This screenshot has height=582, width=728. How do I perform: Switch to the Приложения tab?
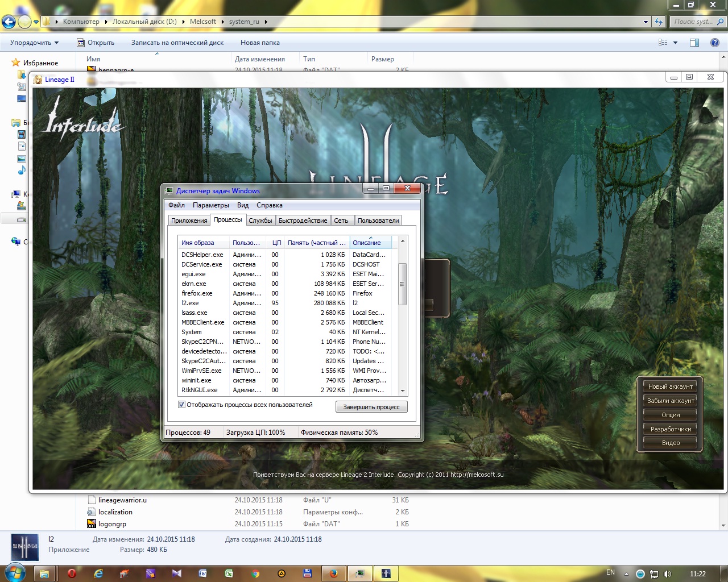click(189, 221)
